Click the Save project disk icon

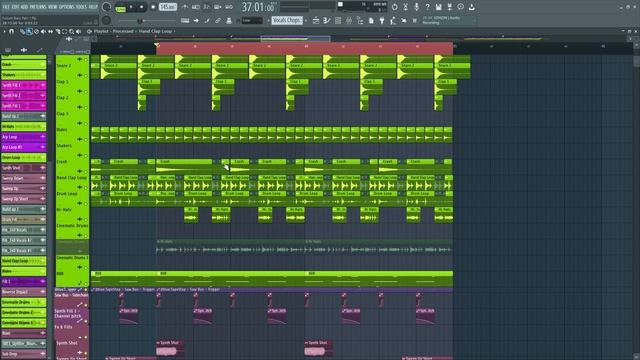tap(438, 7)
